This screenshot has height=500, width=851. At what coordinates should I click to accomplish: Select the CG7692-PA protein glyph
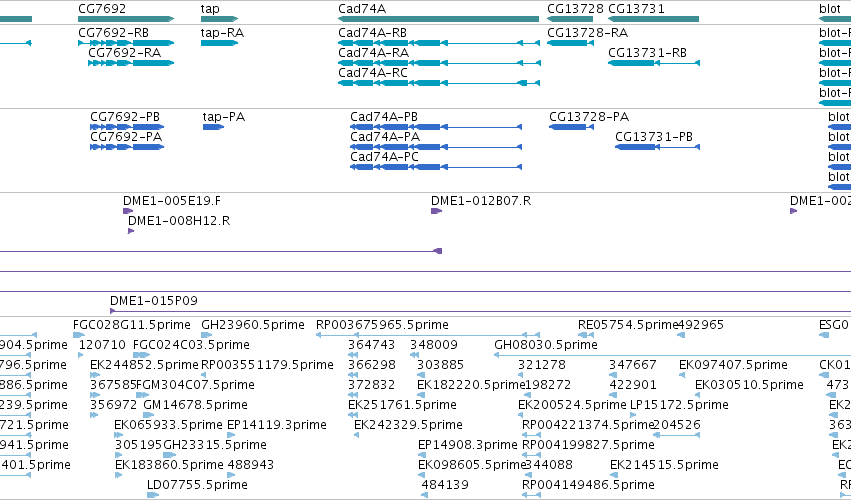(127, 147)
